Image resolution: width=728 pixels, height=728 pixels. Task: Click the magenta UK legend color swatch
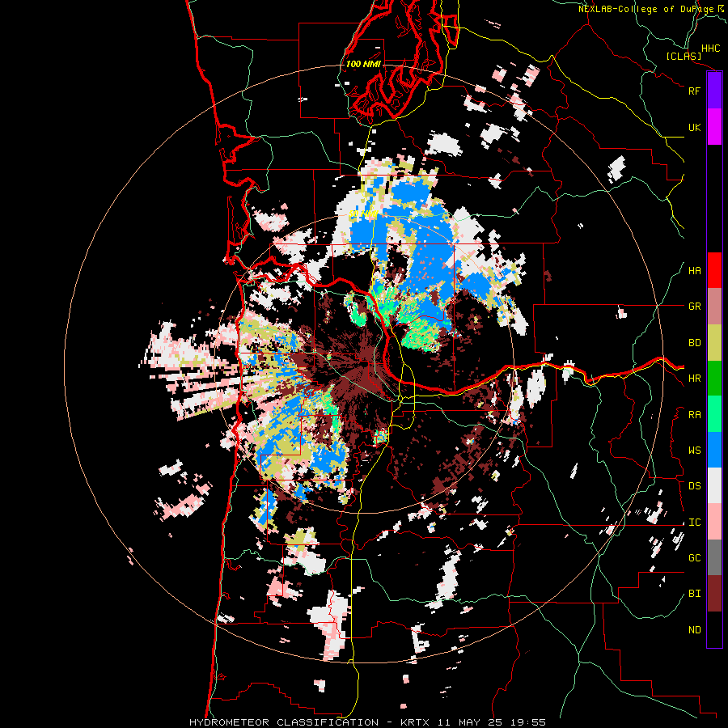click(x=714, y=127)
